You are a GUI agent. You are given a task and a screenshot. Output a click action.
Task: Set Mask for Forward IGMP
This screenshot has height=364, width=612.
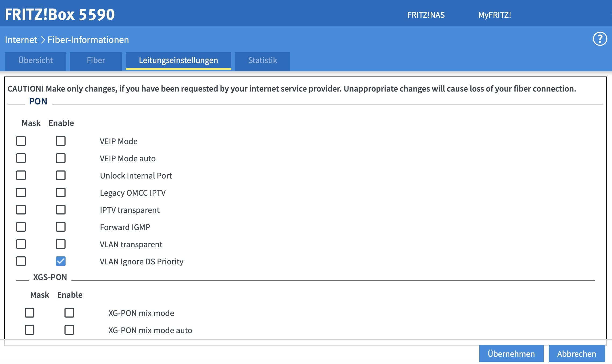coord(21,227)
